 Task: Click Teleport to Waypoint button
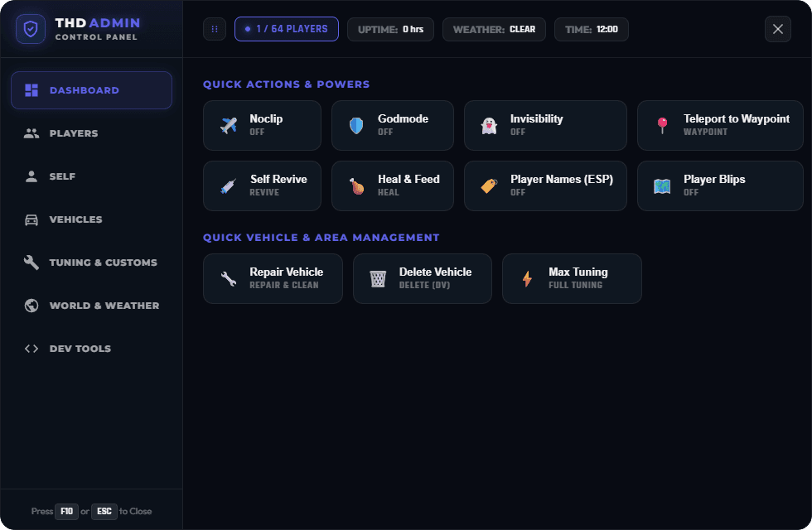pos(720,125)
